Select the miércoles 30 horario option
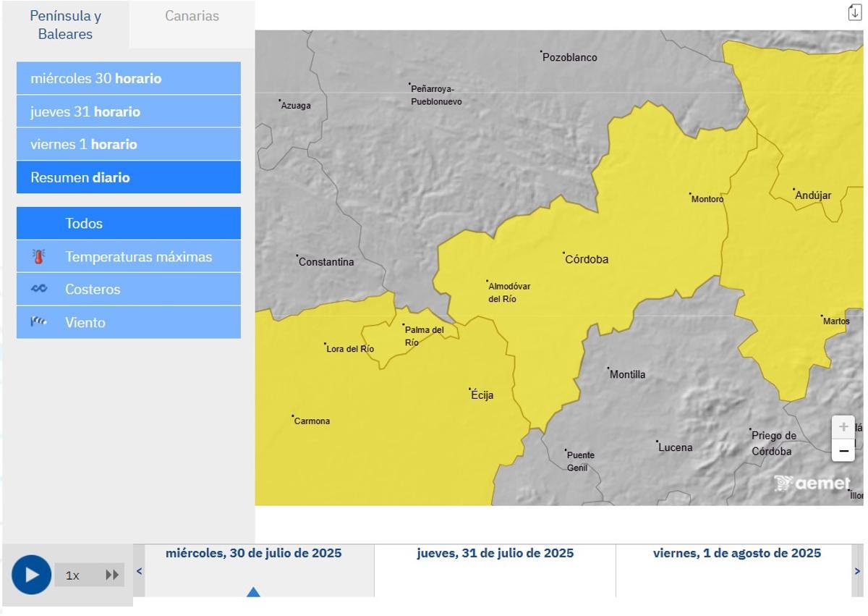 click(x=128, y=78)
